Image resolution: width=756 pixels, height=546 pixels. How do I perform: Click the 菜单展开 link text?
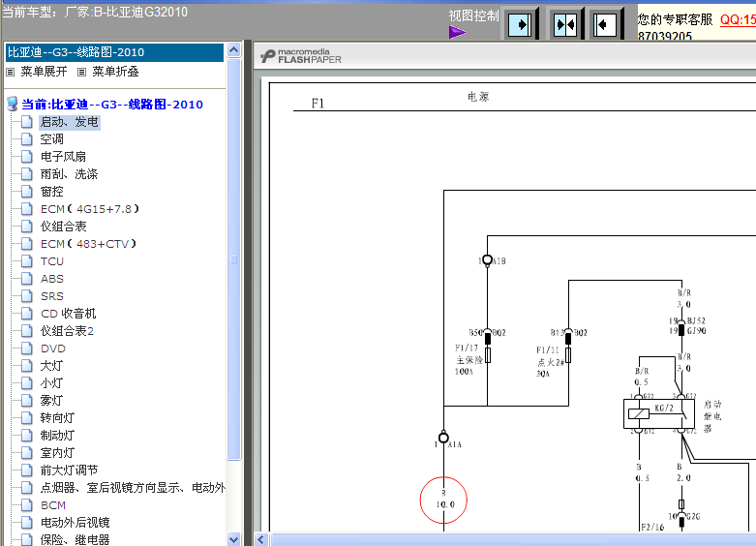click(44, 72)
